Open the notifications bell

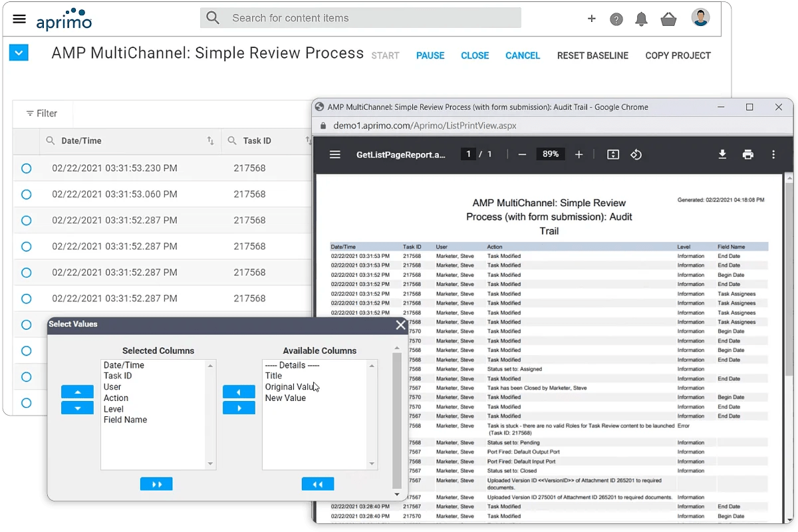tap(641, 19)
